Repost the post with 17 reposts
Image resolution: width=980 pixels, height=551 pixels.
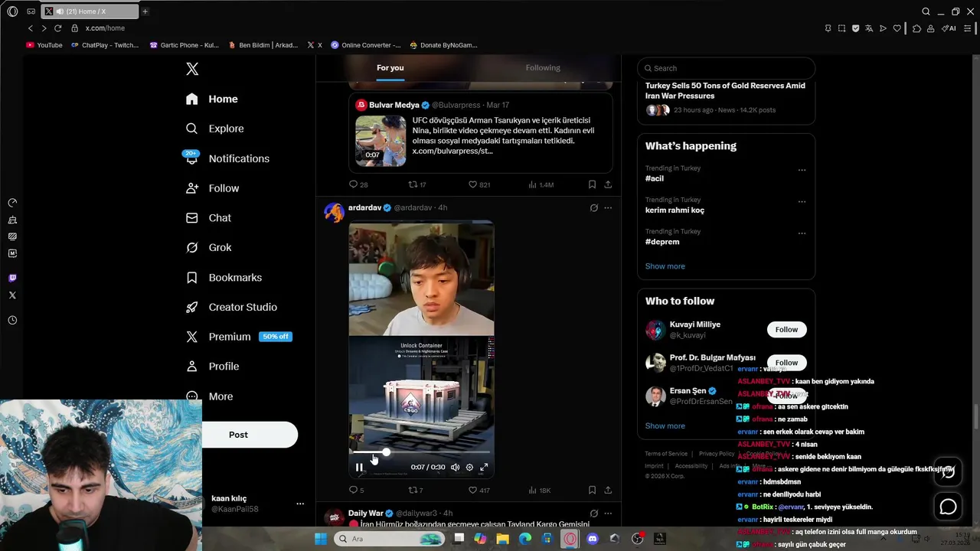tap(417, 184)
